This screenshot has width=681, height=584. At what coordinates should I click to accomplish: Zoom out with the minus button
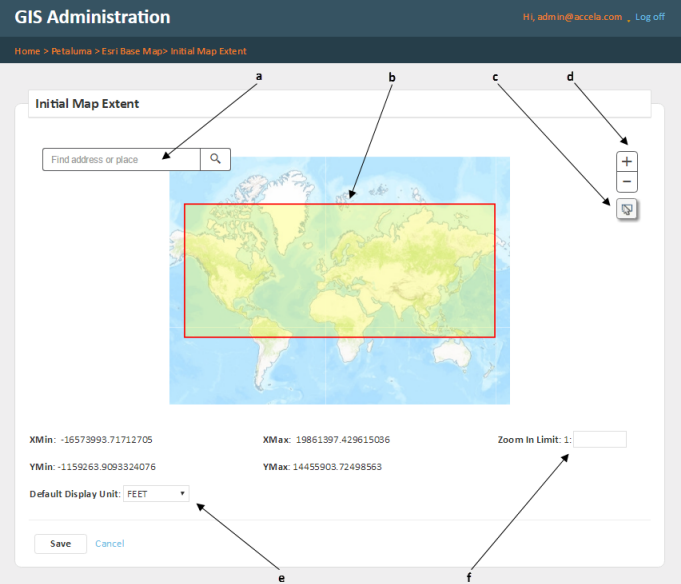pos(627,182)
